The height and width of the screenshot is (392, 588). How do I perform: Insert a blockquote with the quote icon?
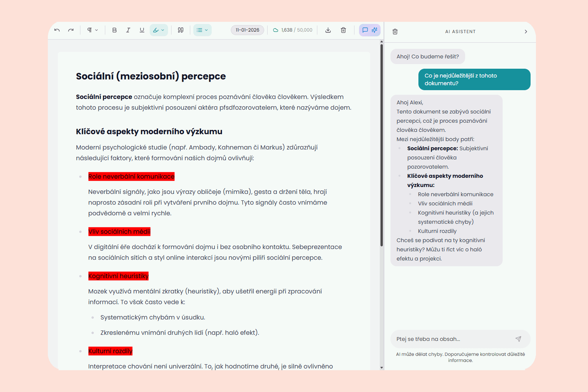tap(181, 30)
